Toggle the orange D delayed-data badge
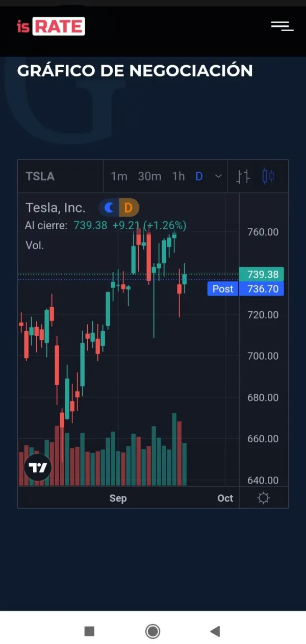 click(x=129, y=208)
